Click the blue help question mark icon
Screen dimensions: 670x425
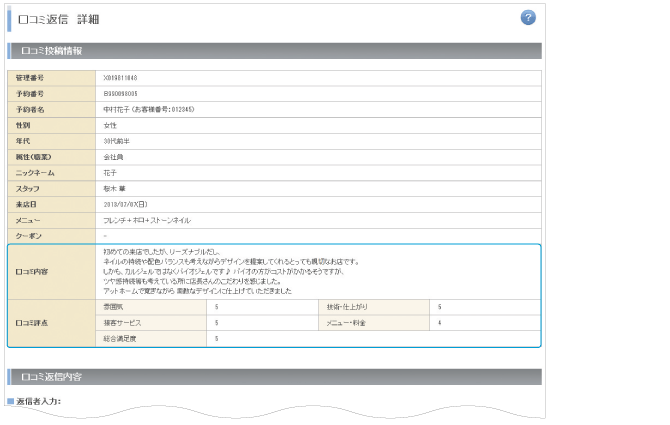528,18
